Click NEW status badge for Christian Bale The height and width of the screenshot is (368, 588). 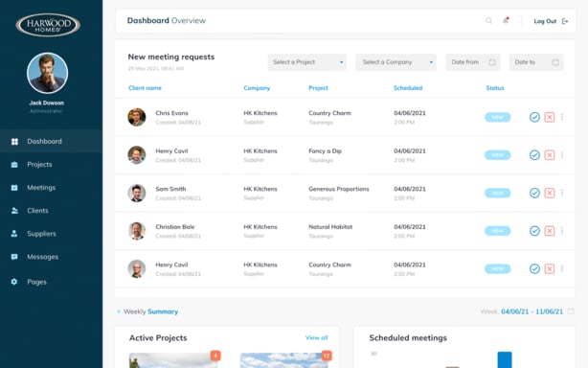pos(497,231)
